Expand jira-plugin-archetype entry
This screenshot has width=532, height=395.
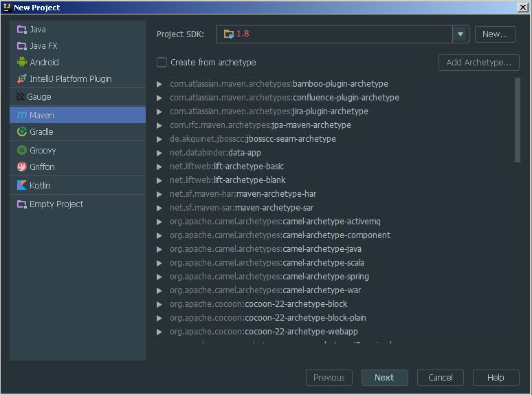coord(159,111)
